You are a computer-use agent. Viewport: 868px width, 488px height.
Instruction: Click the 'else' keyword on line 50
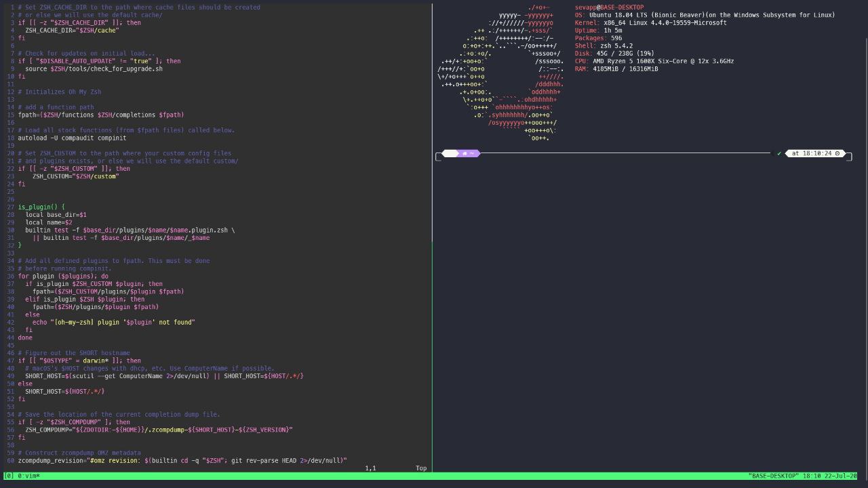(25, 384)
